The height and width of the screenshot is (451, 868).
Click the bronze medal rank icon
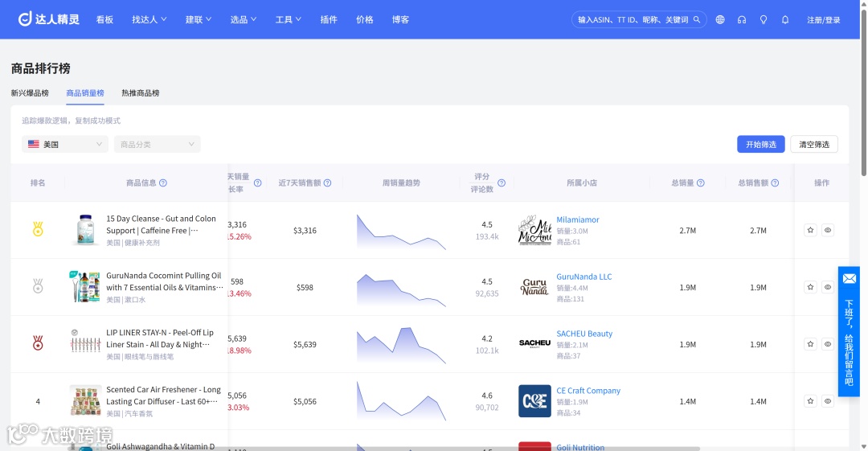coord(38,343)
